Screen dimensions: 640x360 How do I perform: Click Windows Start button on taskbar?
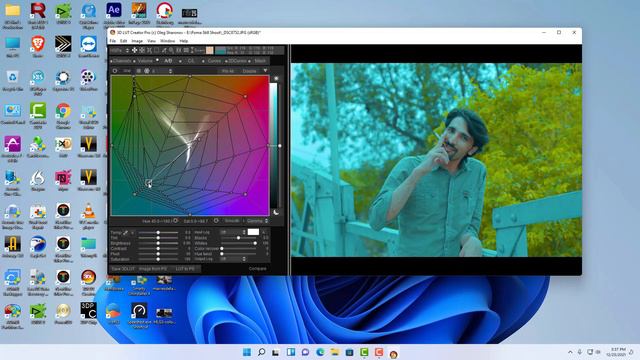247,352
